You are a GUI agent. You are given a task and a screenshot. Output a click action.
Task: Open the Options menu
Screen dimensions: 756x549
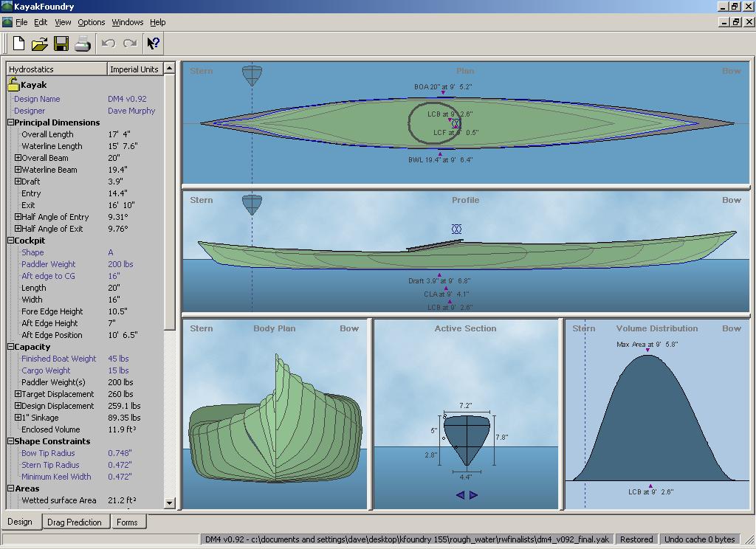pos(91,22)
